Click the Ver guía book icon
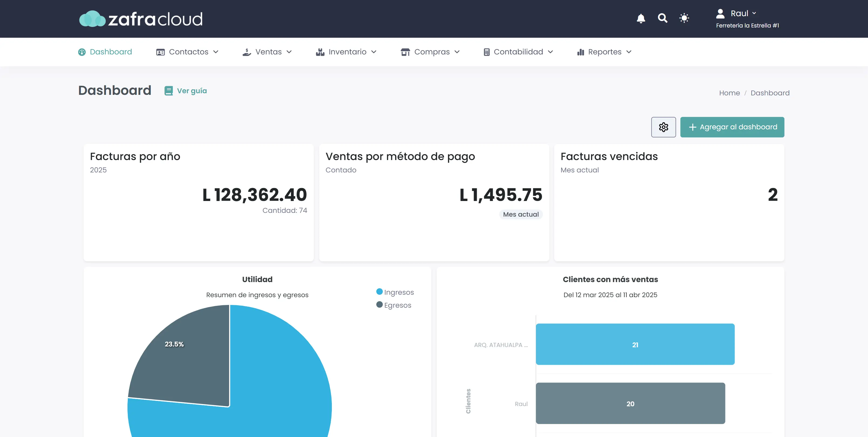The image size is (868, 437). point(168,91)
